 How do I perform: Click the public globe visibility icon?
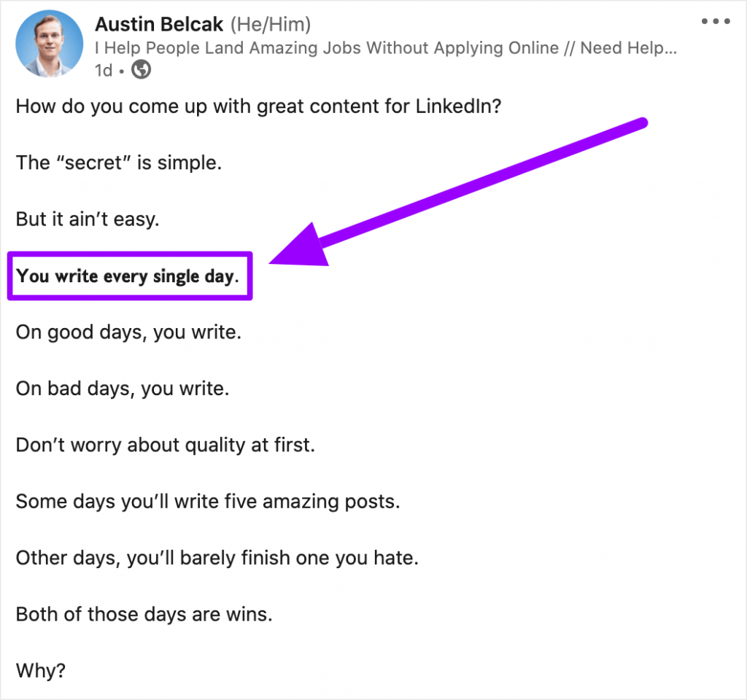click(x=141, y=69)
